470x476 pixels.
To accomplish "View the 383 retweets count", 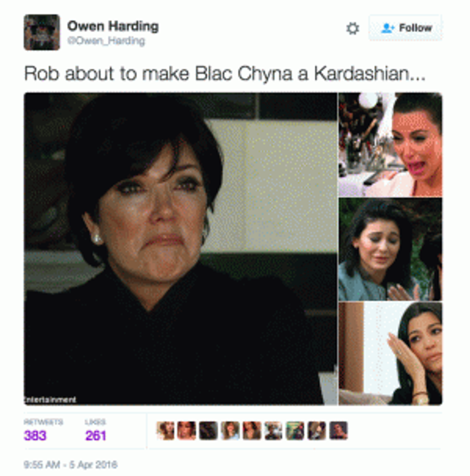I will [x=35, y=435].
